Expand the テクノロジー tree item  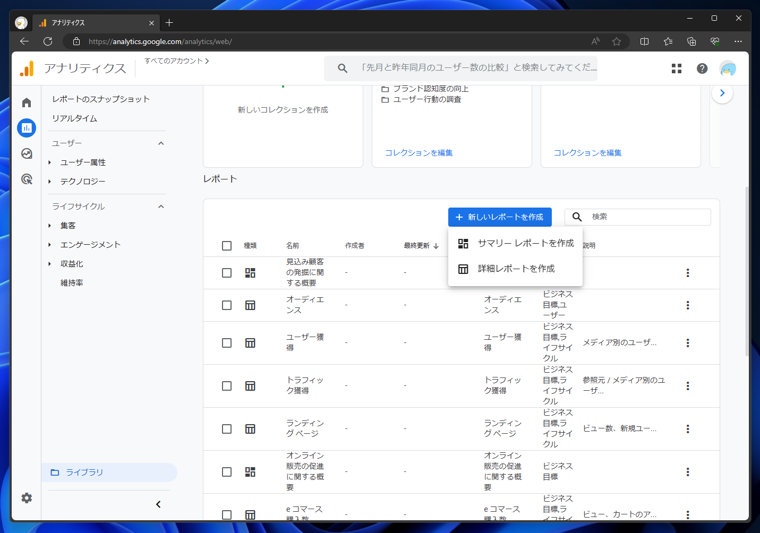click(49, 182)
